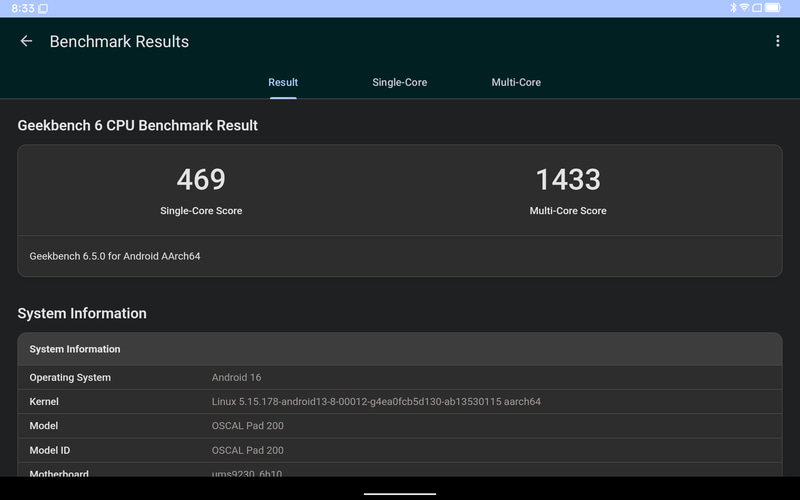The width and height of the screenshot is (800, 500).
Task: Tap the Benchmark Results title
Action: [119, 41]
